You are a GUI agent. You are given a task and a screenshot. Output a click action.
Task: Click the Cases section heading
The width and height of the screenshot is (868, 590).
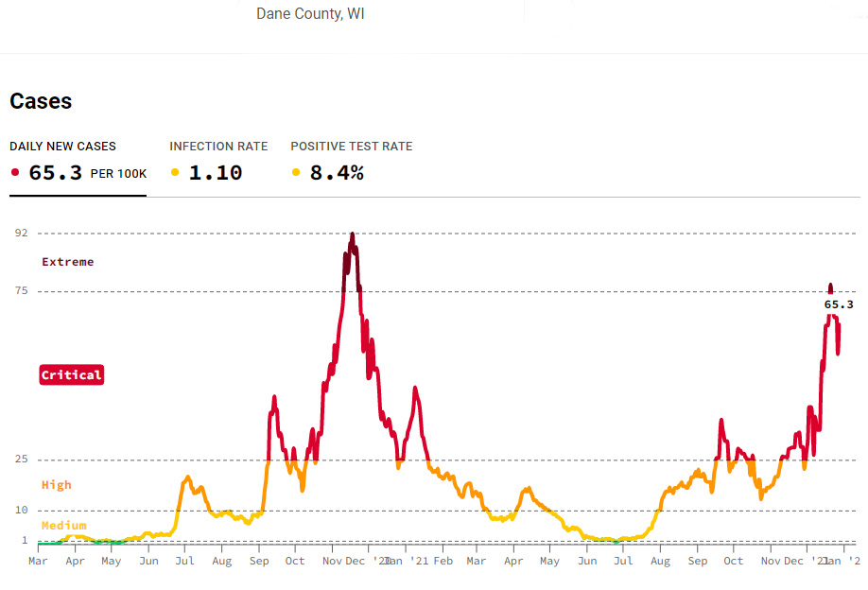(x=41, y=101)
